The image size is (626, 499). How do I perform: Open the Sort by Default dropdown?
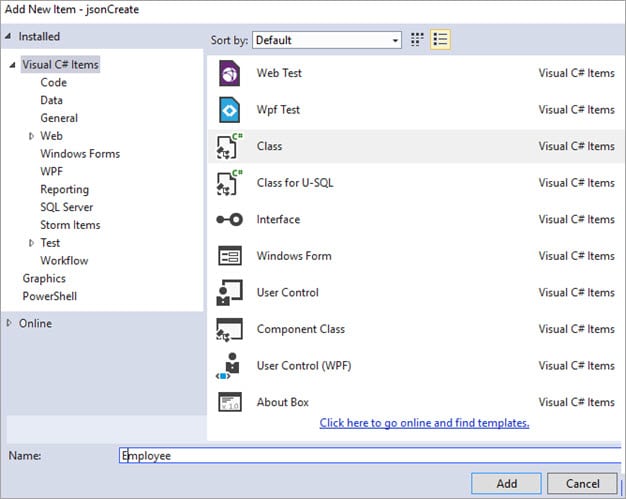pyautogui.click(x=327, y=40)
